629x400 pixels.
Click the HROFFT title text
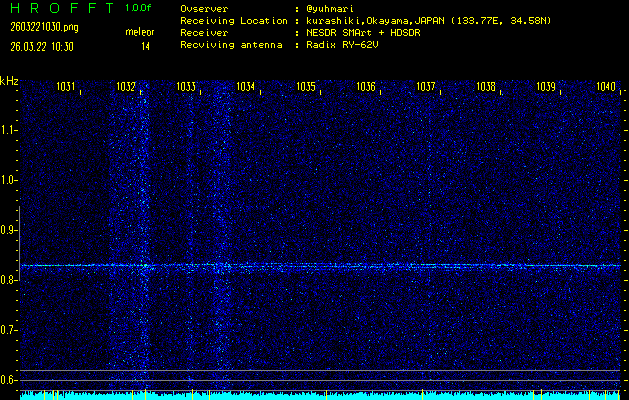tap(60, 9)
